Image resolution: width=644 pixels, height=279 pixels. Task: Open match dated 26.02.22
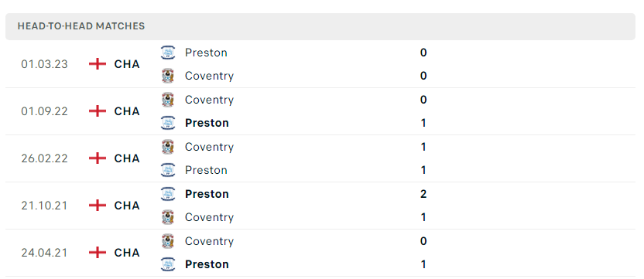(x=44, y=158)
